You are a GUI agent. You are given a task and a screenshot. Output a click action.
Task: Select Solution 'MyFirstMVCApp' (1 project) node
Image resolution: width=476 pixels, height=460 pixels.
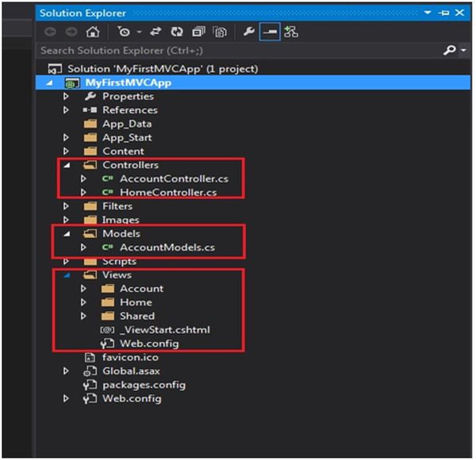pyautogui.click(x=163, y=69)
